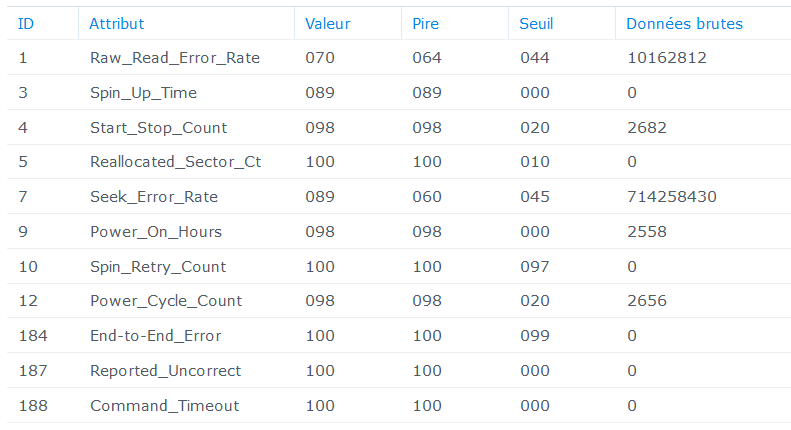Select the Raw_Read_Error_Rate row
Viewport: 791px width, 430px height.
point(399,58)
